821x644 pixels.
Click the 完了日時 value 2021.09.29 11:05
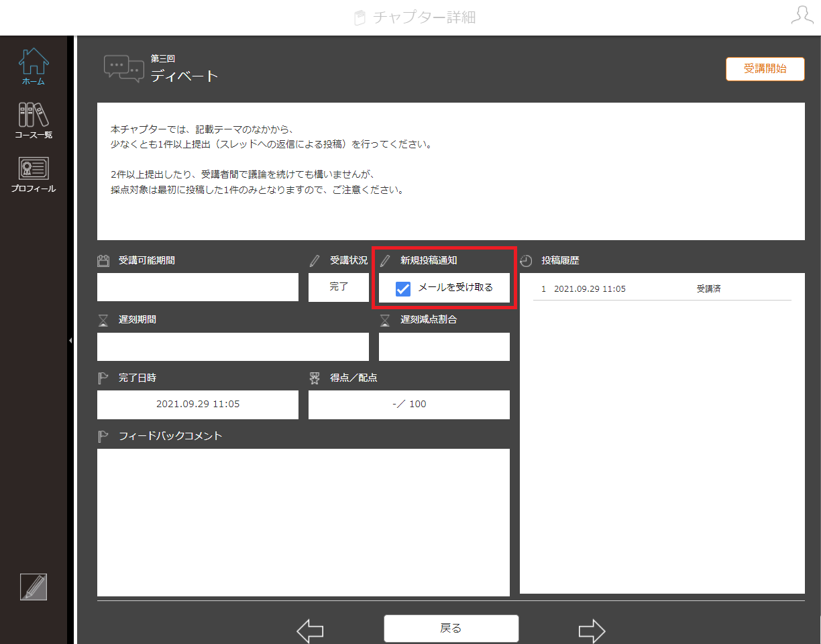(198, 405)
